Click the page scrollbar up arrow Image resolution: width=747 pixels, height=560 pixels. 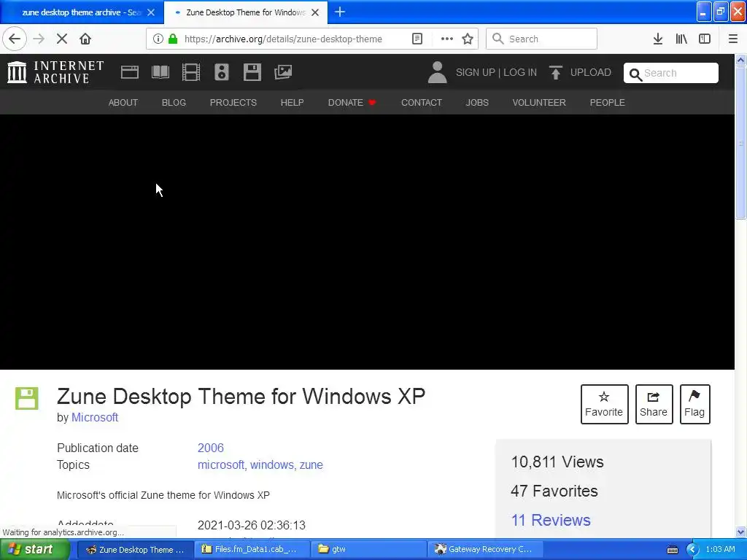(x=741, y=60)
